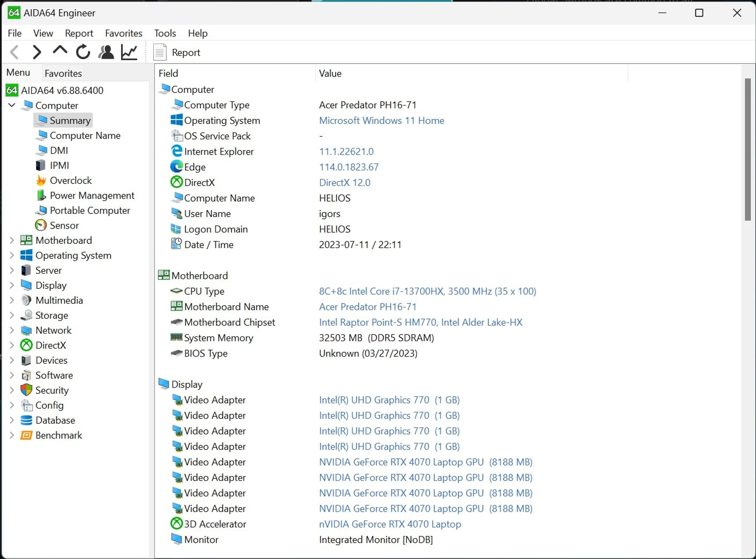Click the Security shield icon
This screenshot has height=559, width=756.
click(x=26, y=390)
